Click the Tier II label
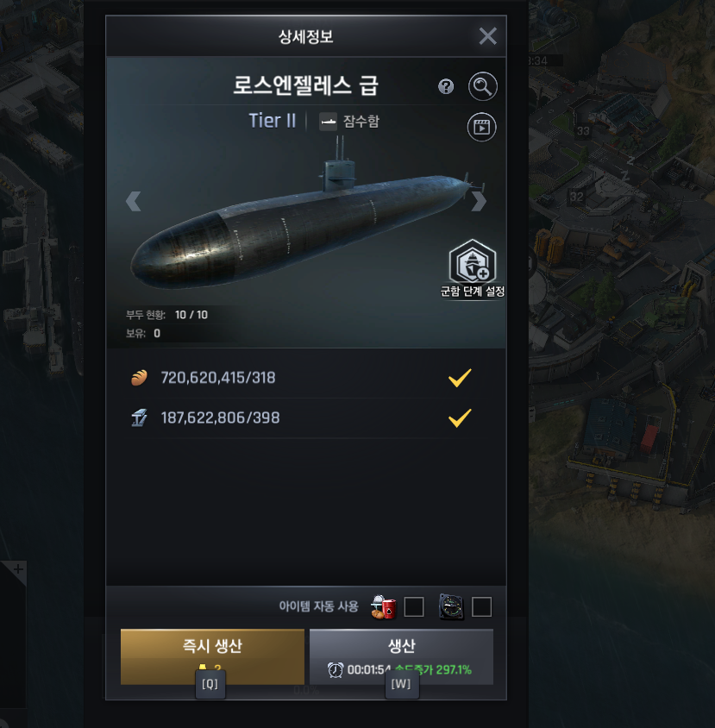This screenshot has height=728, width=715. click(273, 121)
